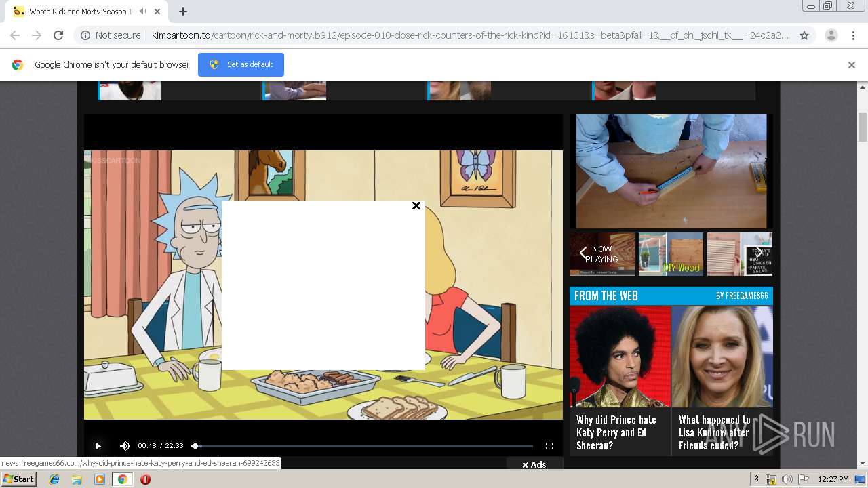The width and height of the screenshot is (868, 488).
Task: Open Chrome three-dot menu
Action: click(x=853, y=35)
